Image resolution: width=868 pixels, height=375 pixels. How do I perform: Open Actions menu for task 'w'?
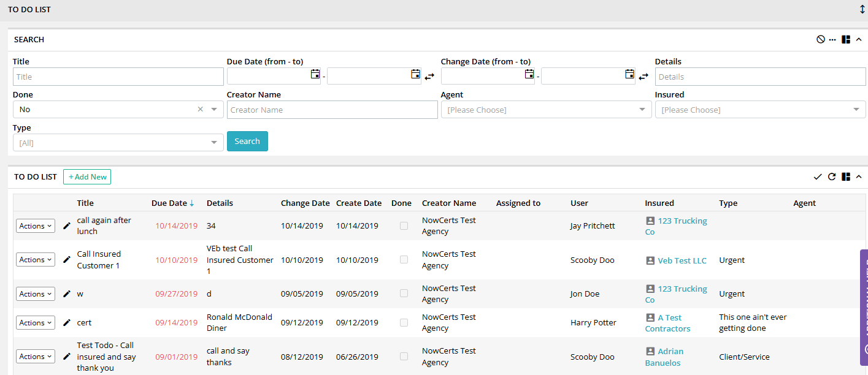36,294
